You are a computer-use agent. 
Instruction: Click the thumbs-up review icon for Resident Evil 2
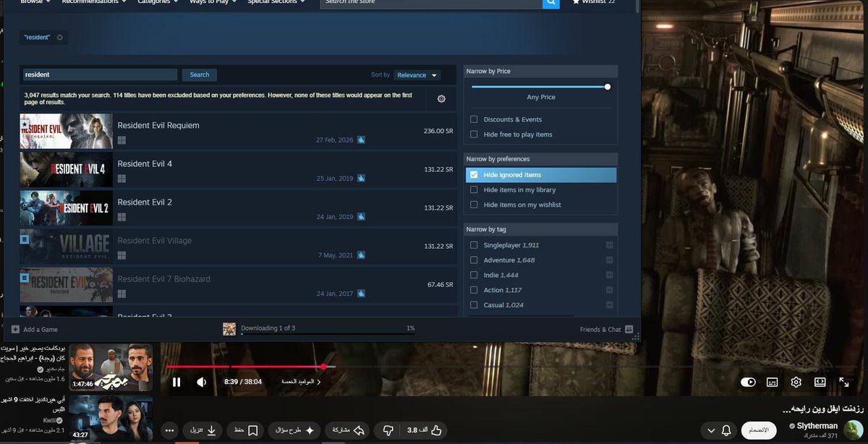click(361, 216)
